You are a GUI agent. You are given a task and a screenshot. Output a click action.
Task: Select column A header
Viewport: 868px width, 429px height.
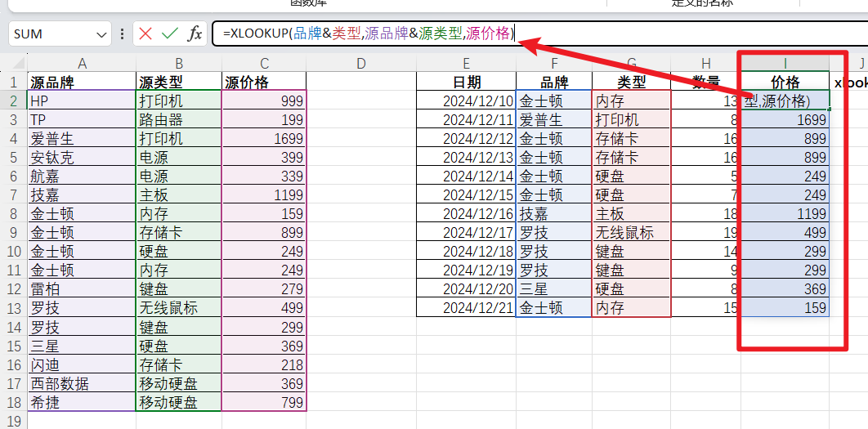coord(82,64)
